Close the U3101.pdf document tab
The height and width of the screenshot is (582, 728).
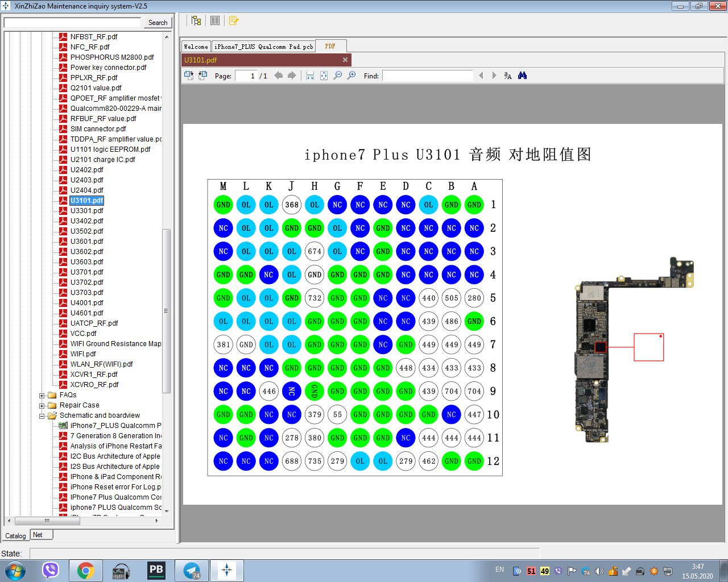coord(345,60)
